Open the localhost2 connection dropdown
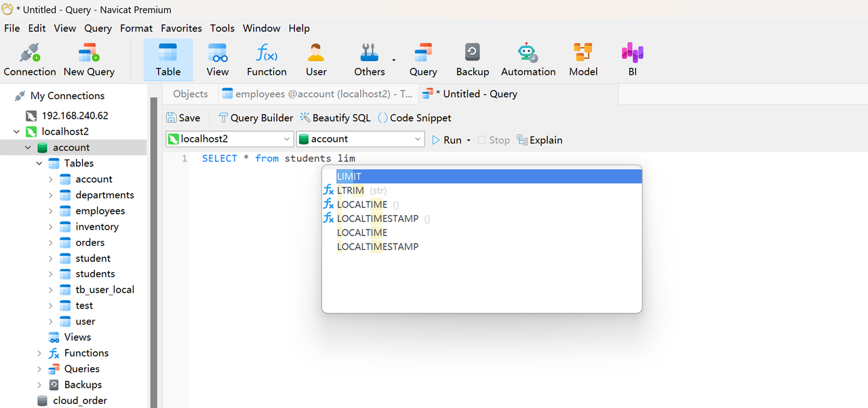 tap(230, 139)
